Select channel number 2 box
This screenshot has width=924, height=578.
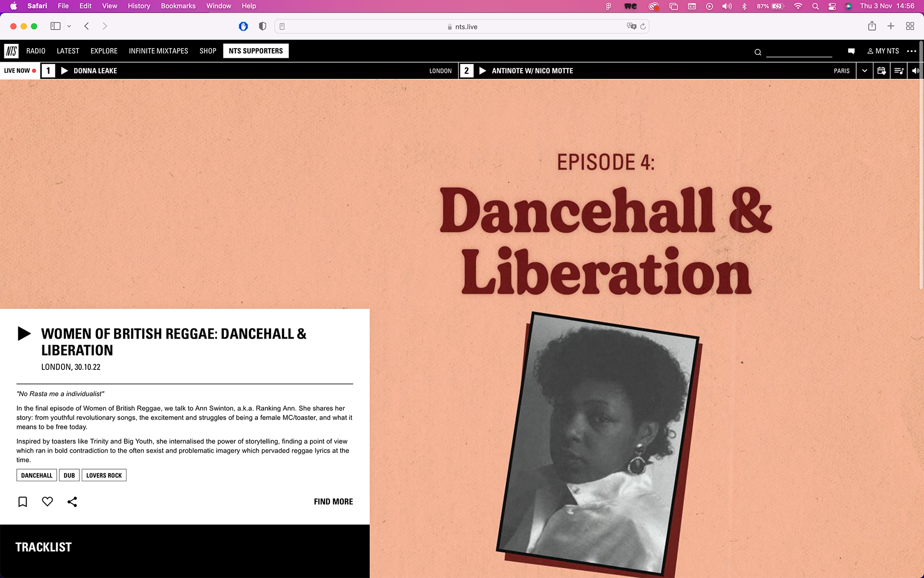coord(466,71)
